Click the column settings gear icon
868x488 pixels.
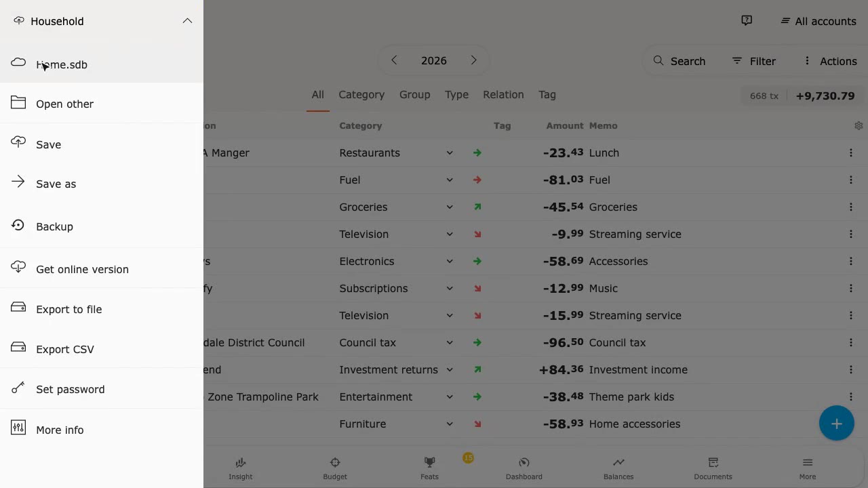(x=859, y=125)
